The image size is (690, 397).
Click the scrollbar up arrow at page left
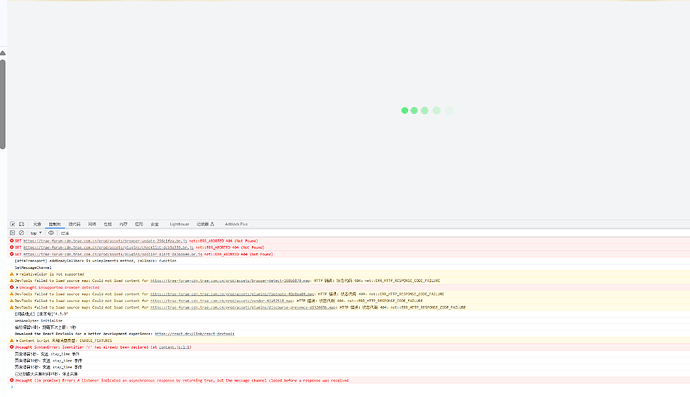pos(3,53)
